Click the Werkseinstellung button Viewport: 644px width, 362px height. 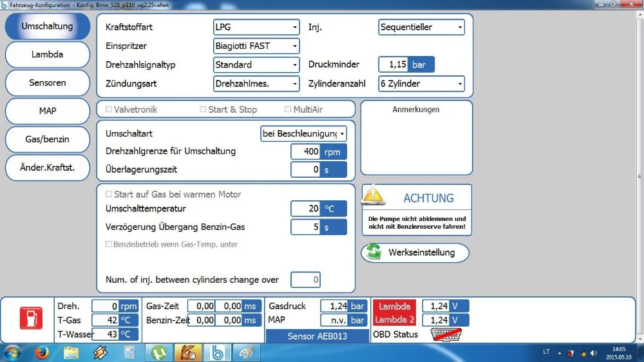tap(415, 252)
